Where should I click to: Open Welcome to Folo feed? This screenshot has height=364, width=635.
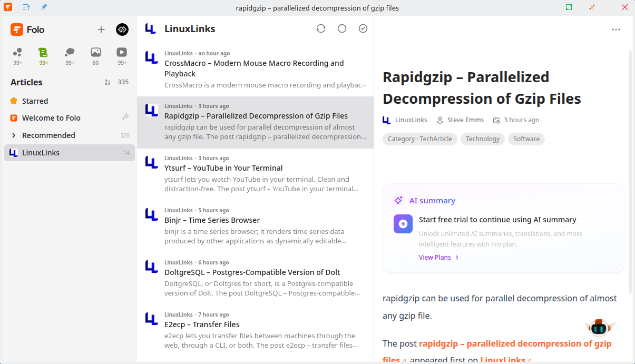[x=51, y=118]
